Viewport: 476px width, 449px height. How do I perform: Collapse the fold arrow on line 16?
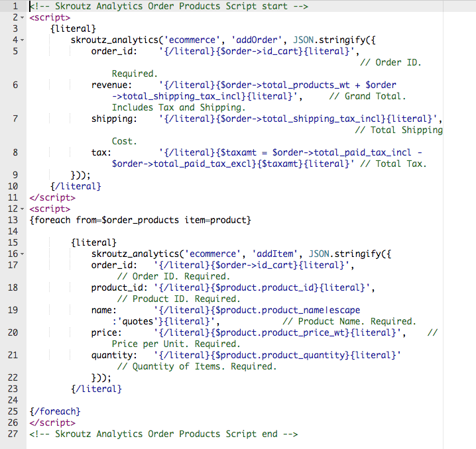pyautogui.click(x=22, y=254)
